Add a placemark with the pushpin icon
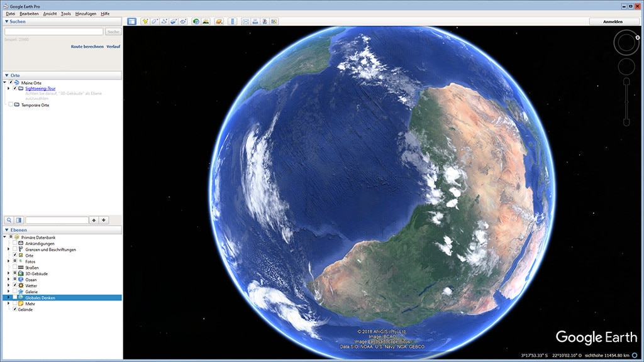The width and height of the screenshot is (644, 362). pos(145,21)
